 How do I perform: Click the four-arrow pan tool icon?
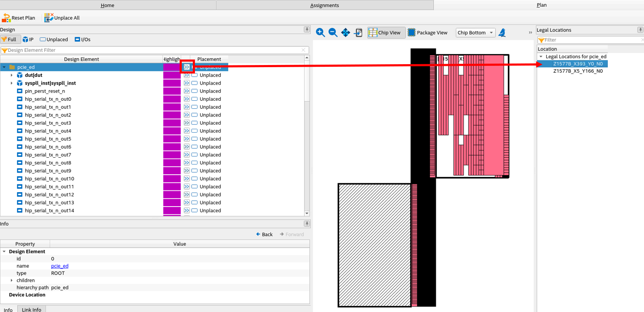tap(346, 33)
